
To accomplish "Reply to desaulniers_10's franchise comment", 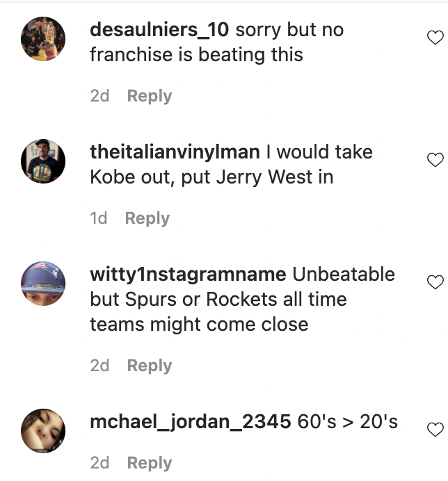I will 149,96.
